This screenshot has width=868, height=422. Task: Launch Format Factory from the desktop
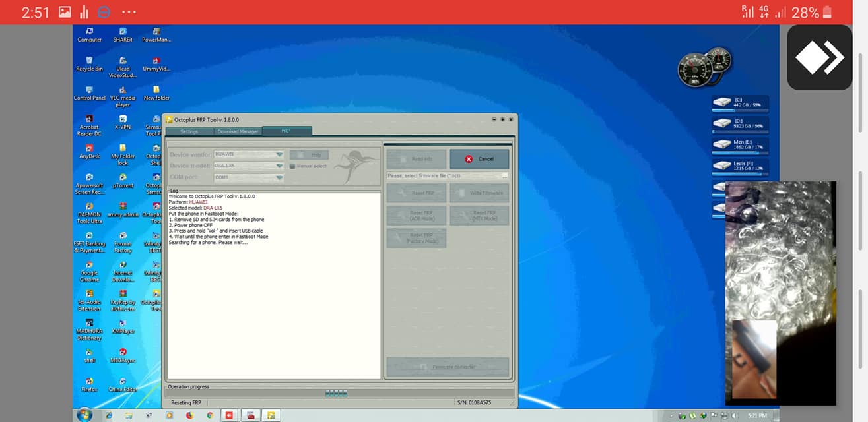(123, 242)
